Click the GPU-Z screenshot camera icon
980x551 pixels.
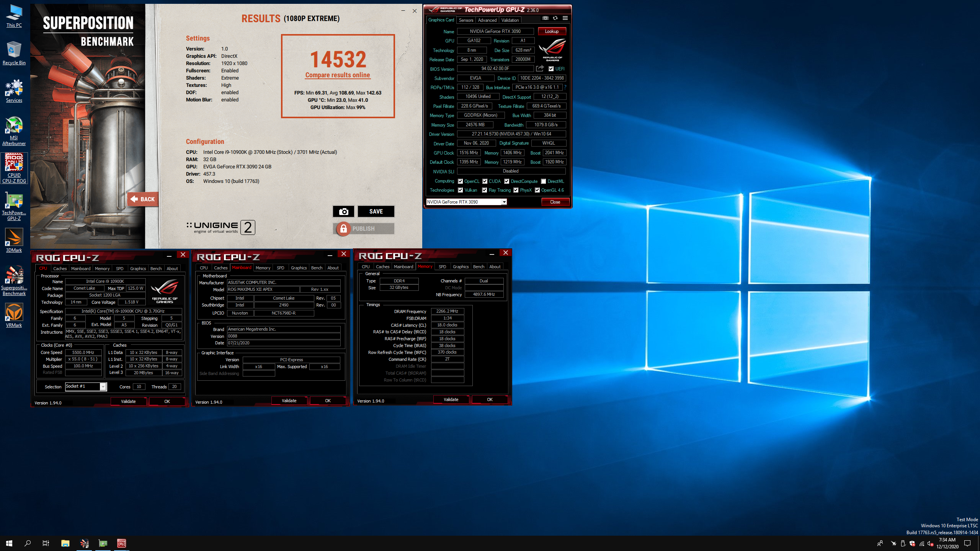pyautogui.click(x=545, y=18)
